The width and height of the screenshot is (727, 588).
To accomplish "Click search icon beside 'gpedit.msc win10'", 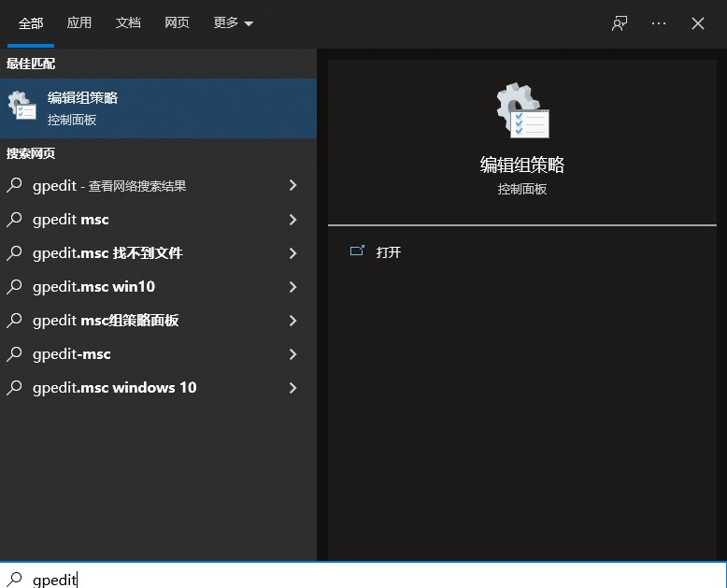I will 14,286.
